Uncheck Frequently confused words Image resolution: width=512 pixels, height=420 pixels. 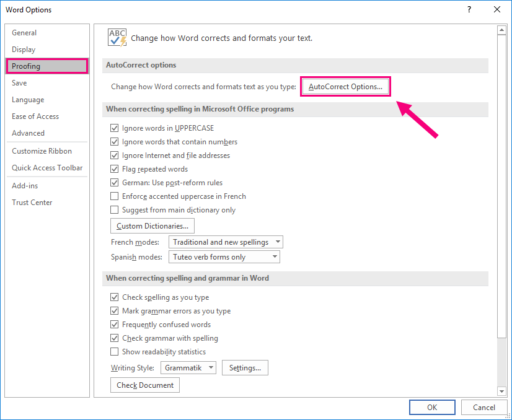(114, 325)
